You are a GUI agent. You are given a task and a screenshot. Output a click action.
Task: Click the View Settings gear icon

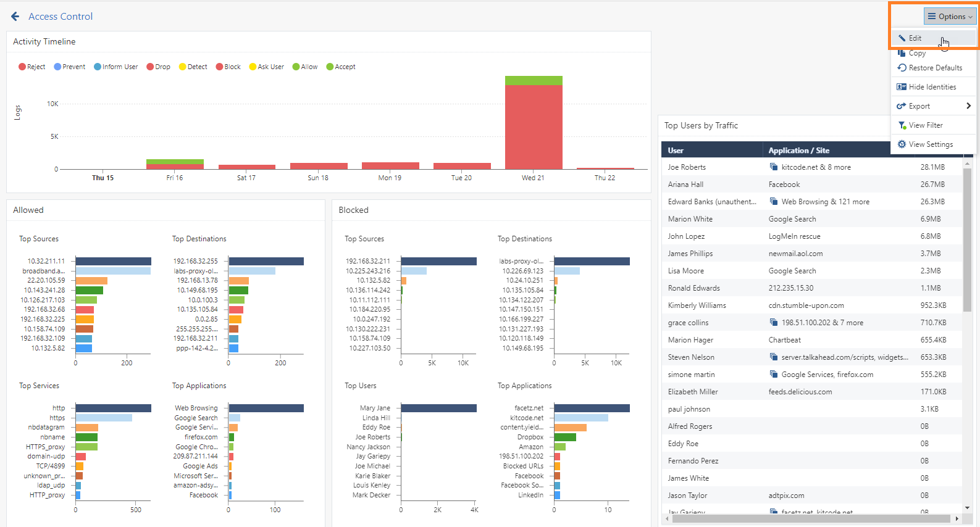pos(902,144)
